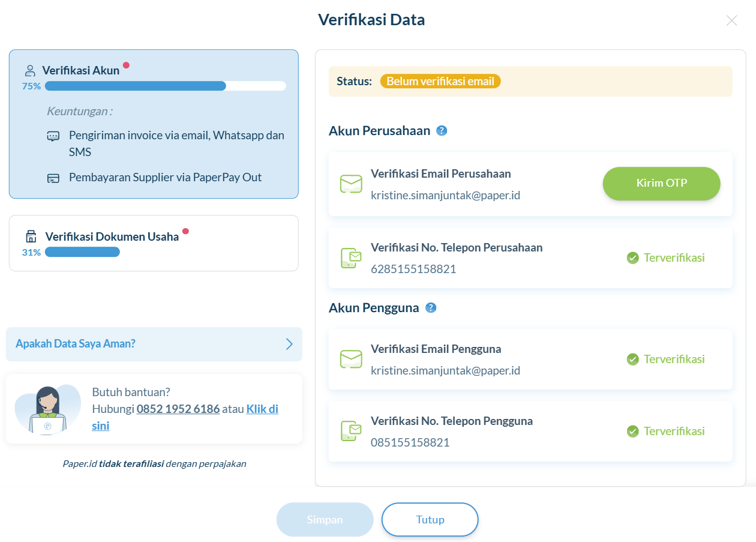756x542 pixels.
Task: Click phone icon for Verifikasi No. Telepon Pengguna
Action: click(x=351, y=431)
